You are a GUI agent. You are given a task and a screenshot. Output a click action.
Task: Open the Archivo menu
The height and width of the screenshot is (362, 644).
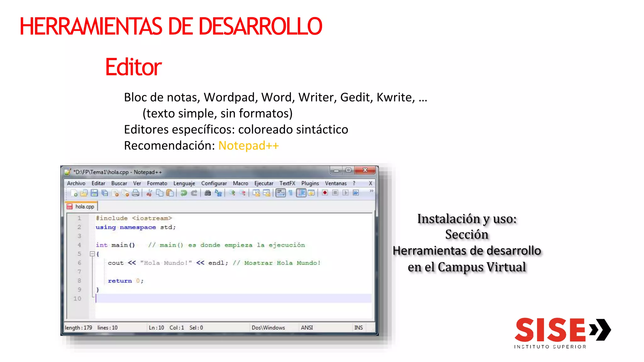[76, 183]
